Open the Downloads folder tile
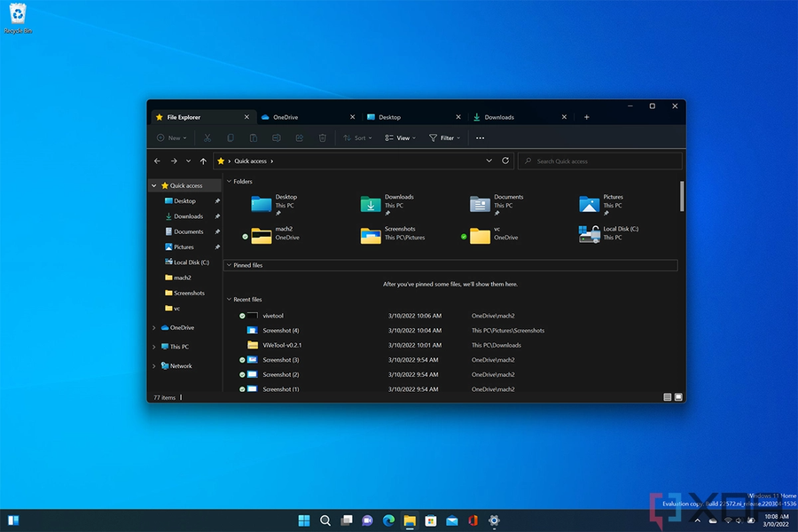This screenshot has height=532, width=798. pyautogui.click(x=387, y=205)
